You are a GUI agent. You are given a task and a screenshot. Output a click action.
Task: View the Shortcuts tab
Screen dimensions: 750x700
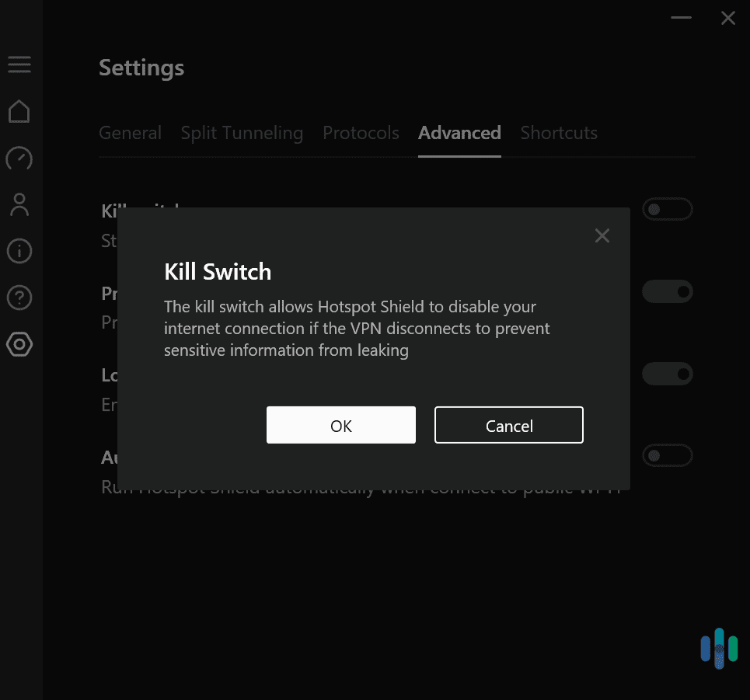558,133
